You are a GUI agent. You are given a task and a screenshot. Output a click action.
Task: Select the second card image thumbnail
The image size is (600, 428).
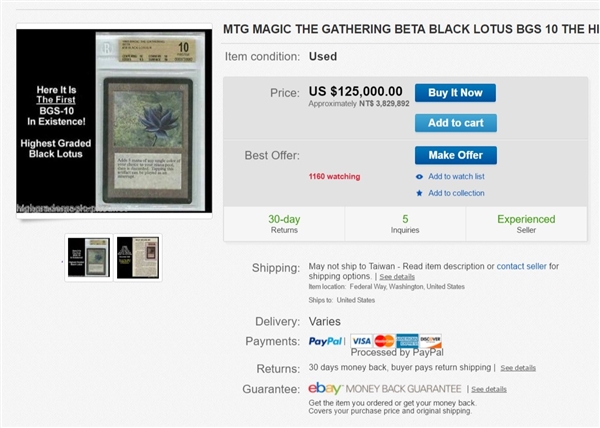137,257
